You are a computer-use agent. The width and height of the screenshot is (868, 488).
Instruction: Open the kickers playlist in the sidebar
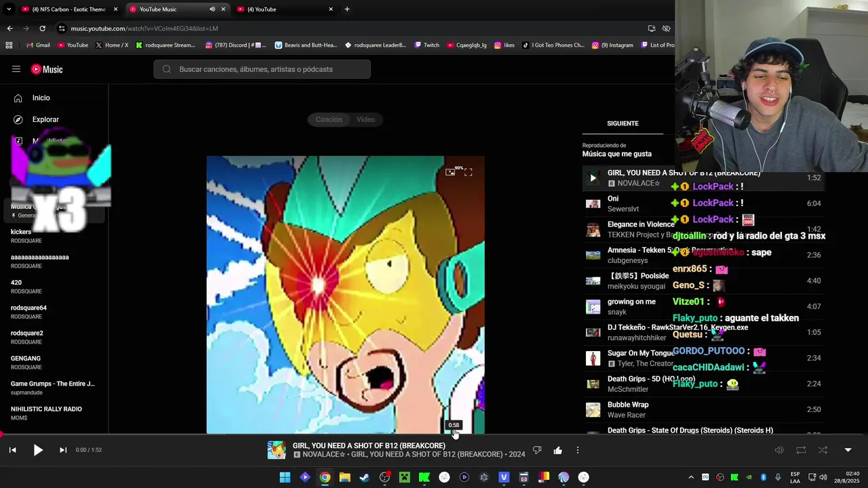coord(54,236)
